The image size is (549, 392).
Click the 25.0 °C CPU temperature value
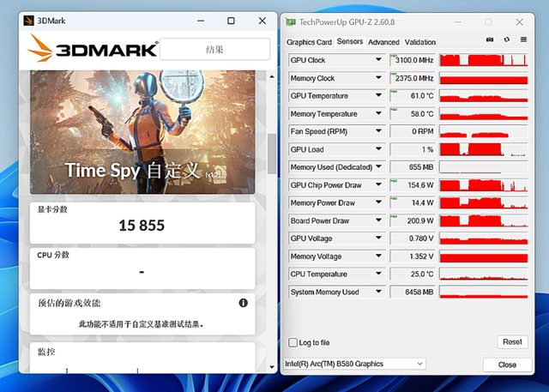(422, 274)
